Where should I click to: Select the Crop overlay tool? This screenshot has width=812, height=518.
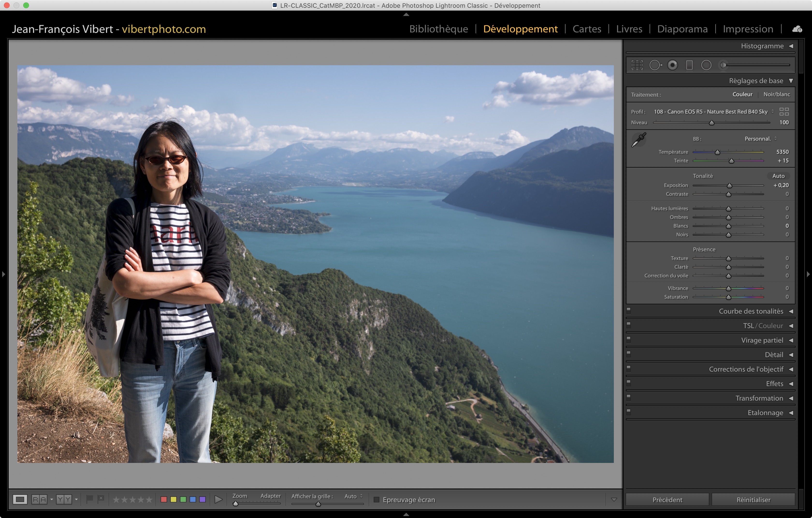click(637, 65)
